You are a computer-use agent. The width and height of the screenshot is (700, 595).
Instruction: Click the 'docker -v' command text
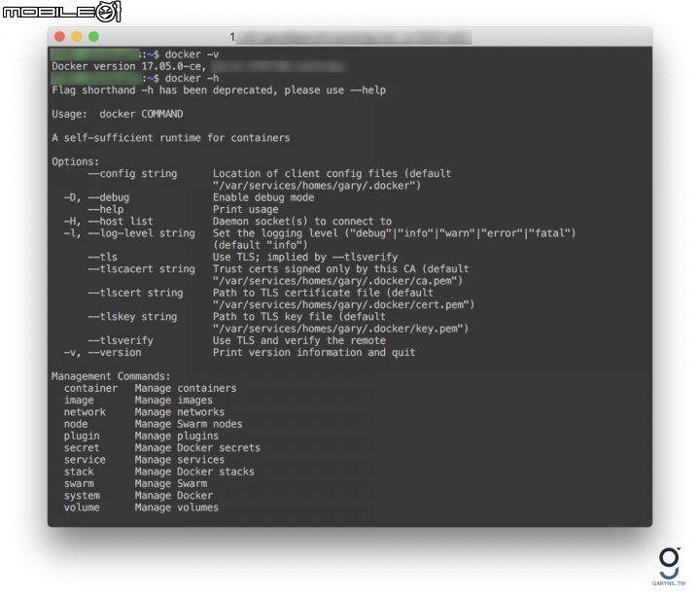pyautogui.click(x=192, y=54)
